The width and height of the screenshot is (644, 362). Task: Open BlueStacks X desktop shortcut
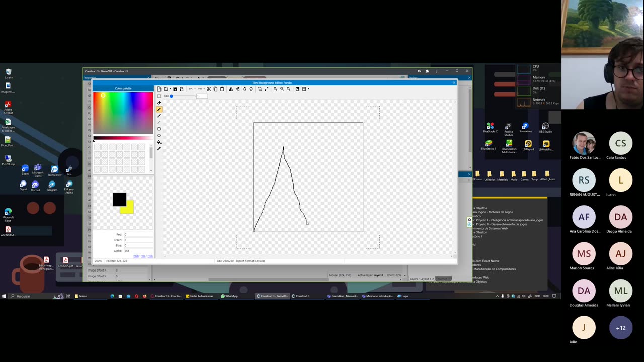[490, 128]
